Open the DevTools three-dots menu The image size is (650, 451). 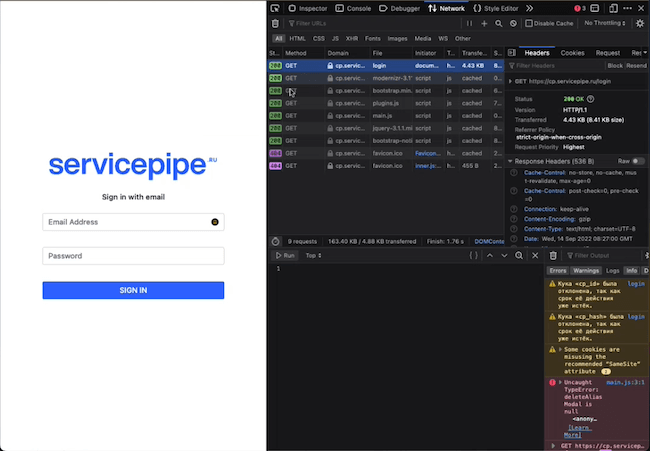tap(628, 8)
